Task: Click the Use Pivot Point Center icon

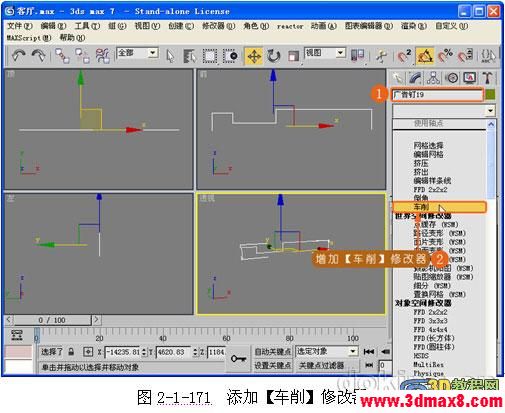Action: click(358, 55)
